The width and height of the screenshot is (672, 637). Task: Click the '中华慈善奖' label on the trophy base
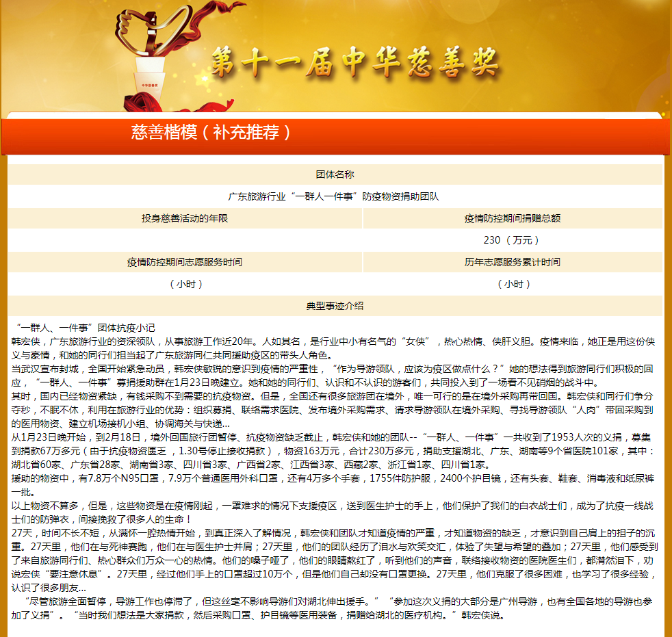pos(149,85)
